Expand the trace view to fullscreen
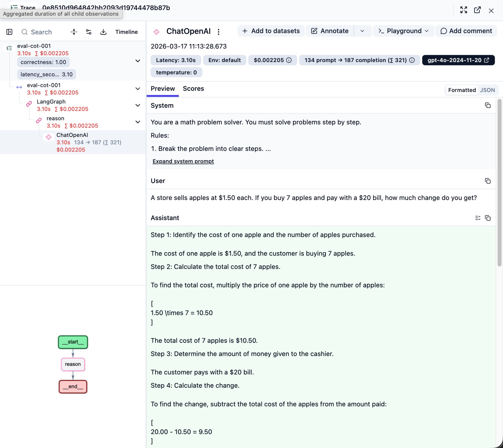 [x=464, y=10]
